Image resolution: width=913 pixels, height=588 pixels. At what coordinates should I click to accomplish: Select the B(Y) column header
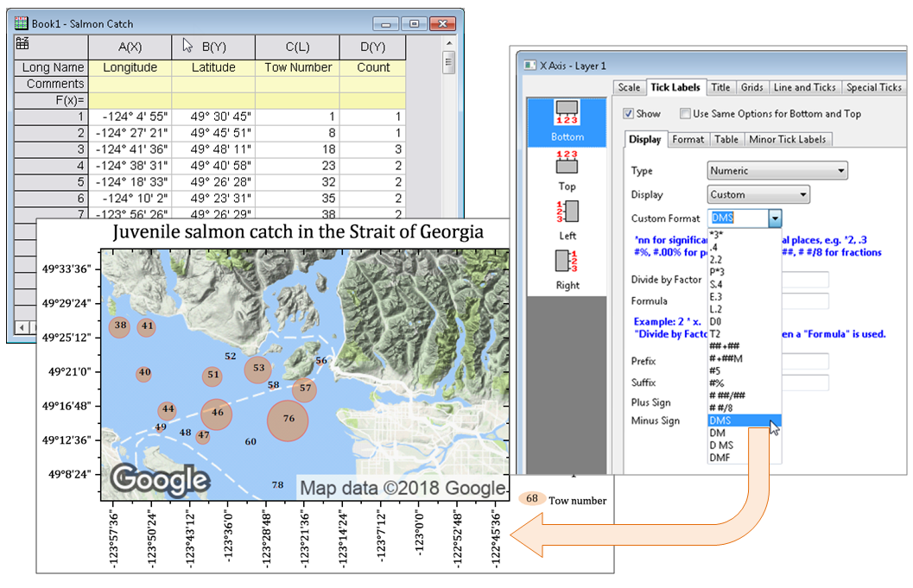(x=213, y=47)
